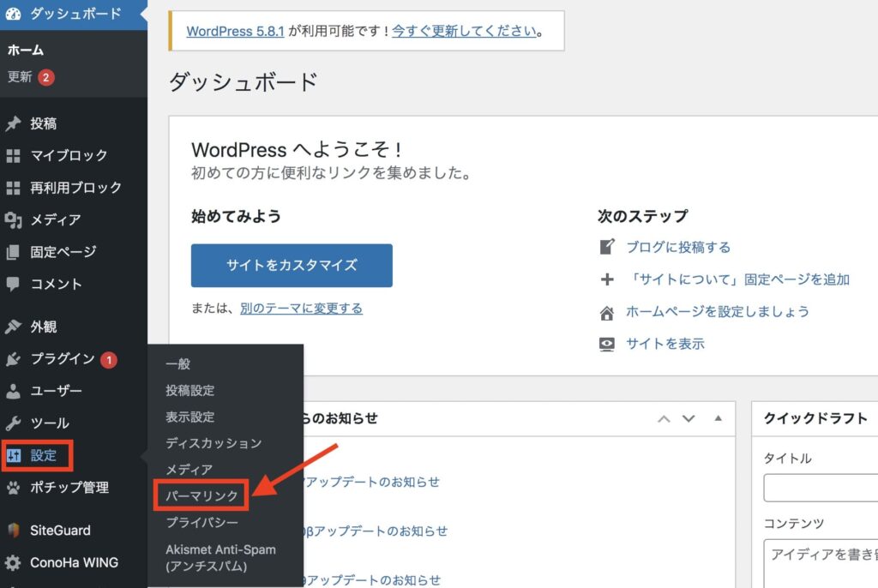Click the サイトを表示 link
Screen dimensions: 878x588
(x=665, y=344)
